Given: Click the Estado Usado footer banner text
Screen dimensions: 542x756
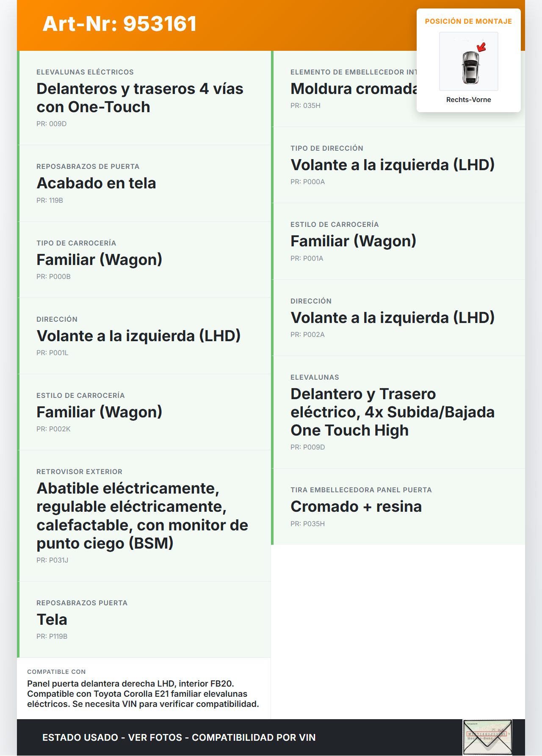Looking at the screenshot, I should (179, 737).
